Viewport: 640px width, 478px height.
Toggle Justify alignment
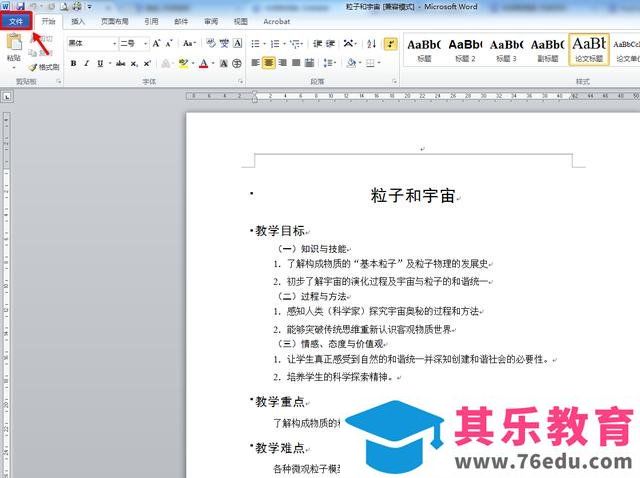point(296,63)
